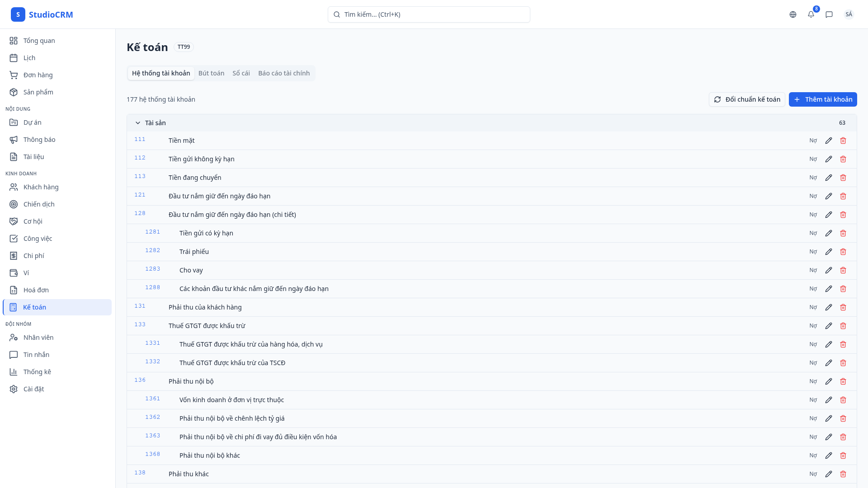The image size is (868, 488).
Task: Open account code 1331 link
Action: click(x=152, y=343)
